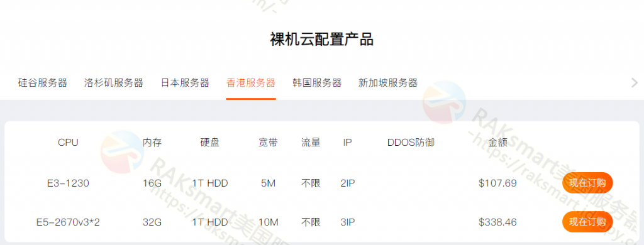Click 不限 in the E3-1230 row
The height and width of the screenshot is (245, 644).
pyautogui.click(x=311, y=183)
